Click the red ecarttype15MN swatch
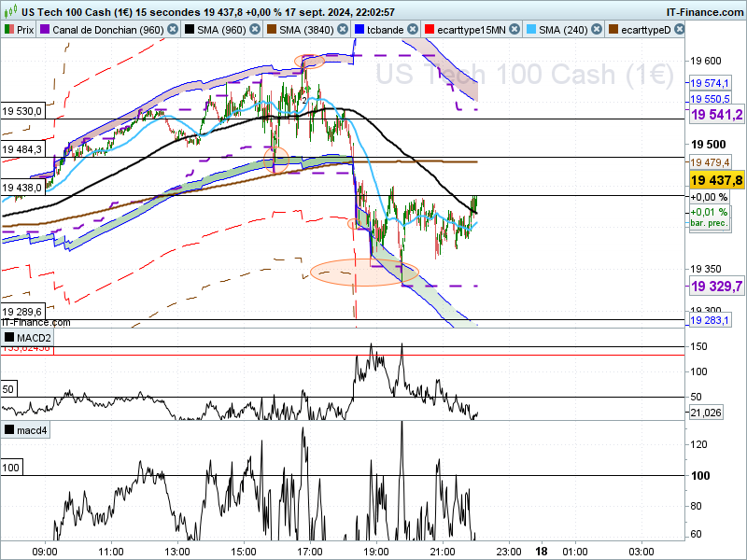This screenshot has height=560, width=747. tap(430, 30)
